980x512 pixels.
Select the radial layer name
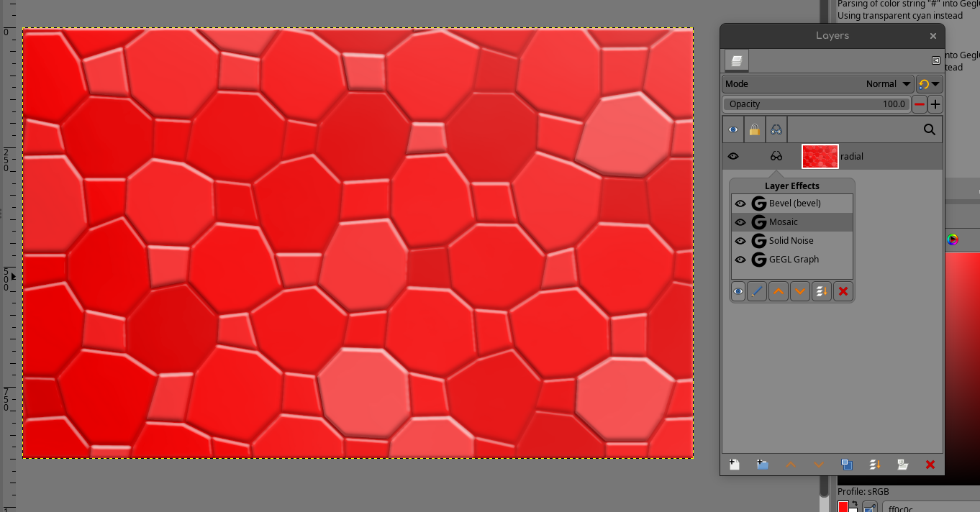click(x=852, y=156)
